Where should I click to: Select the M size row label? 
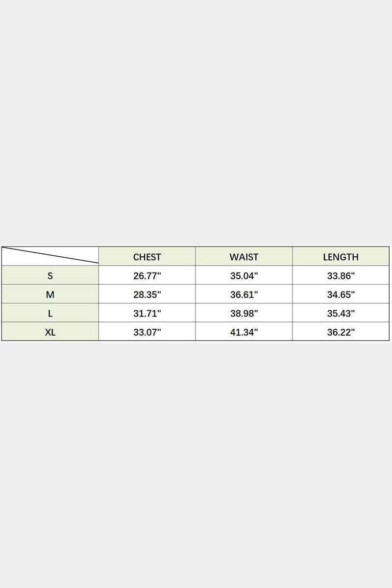(x=50, y=294)
